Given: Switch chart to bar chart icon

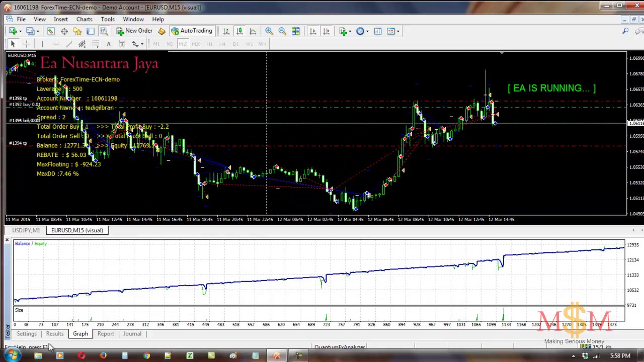Looking at the screenshot, I should point(226,31).
